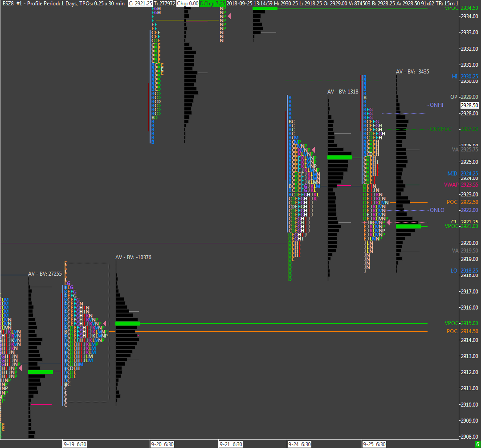Click the POC 2914.50 label
481x448 pixels.
[x=462, y=331]
